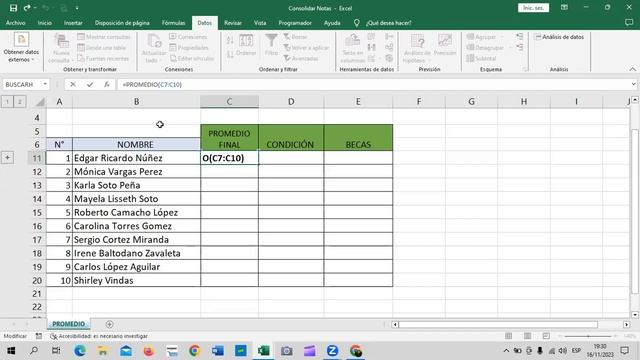640x360 pixels.
Task: Open comments icon at ribbon right
Action: tap(629, 23)
